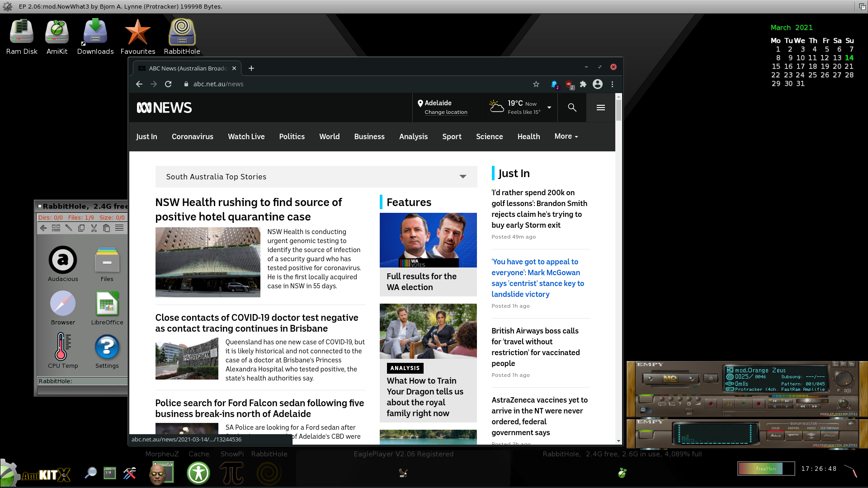Viewport: 868px width, 488px height.
Task: Click the paste clipboard icon in RabbitHole toolbar
Action: [107, 228]
